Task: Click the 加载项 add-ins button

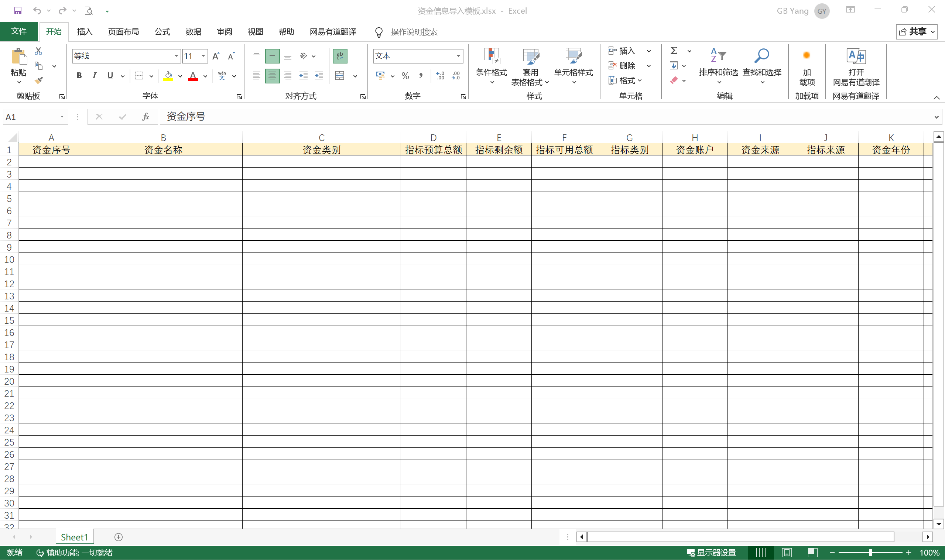Action: [x=807, y=68]
